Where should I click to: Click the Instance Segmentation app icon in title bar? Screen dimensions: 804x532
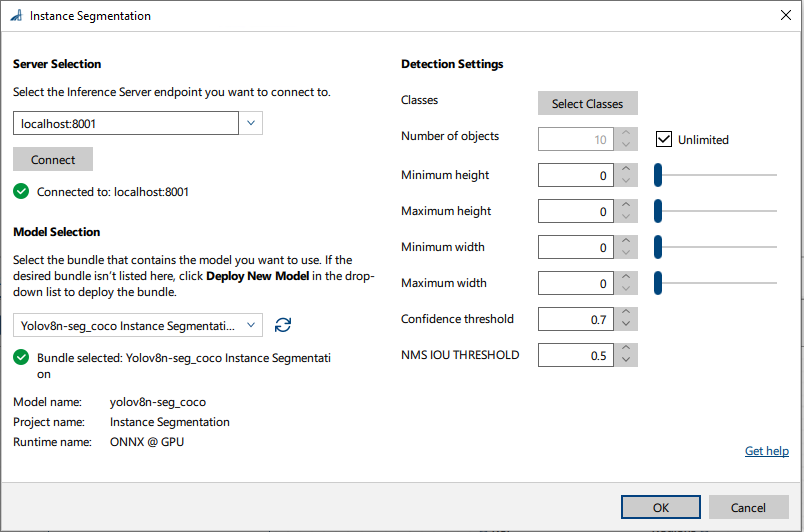(x=17, y=15)
